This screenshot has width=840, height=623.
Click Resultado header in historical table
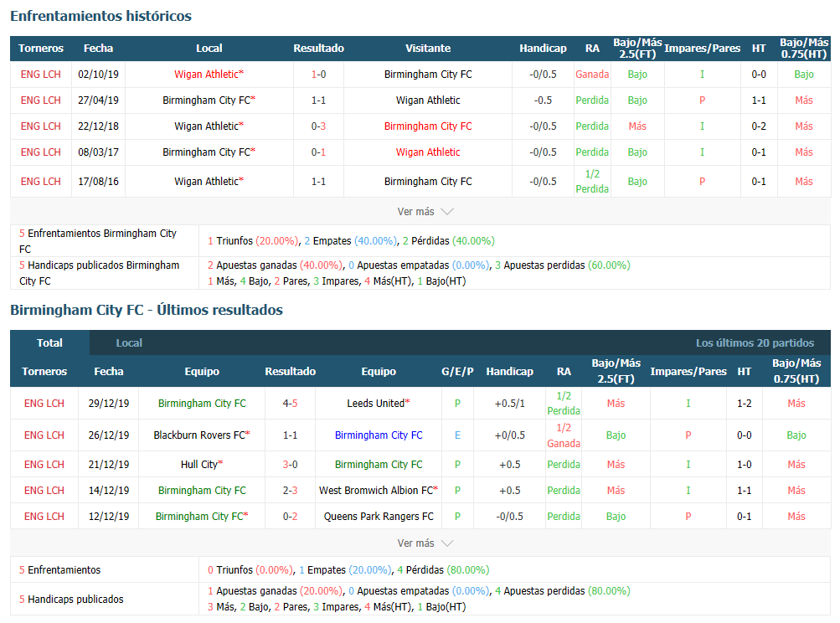point(319,49)
